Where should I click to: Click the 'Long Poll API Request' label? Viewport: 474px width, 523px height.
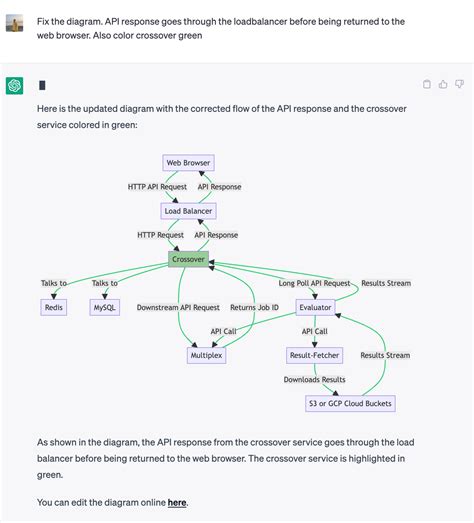click(x=315, y=283)
